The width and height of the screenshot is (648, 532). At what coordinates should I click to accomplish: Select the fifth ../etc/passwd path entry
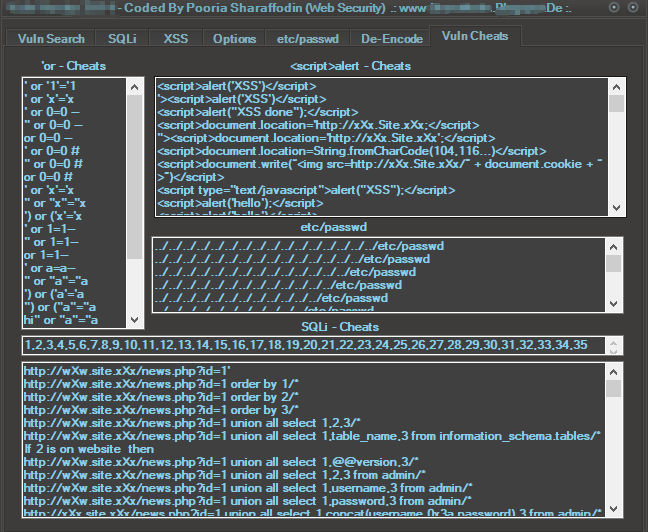tap(271, 298)
